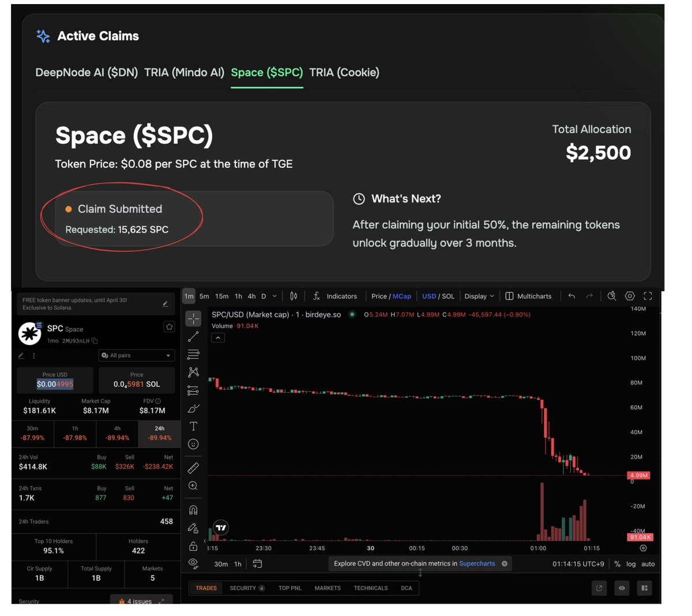Switch to the DCA tab
Viewport: 692px width, 616px height.
point(407,588)
